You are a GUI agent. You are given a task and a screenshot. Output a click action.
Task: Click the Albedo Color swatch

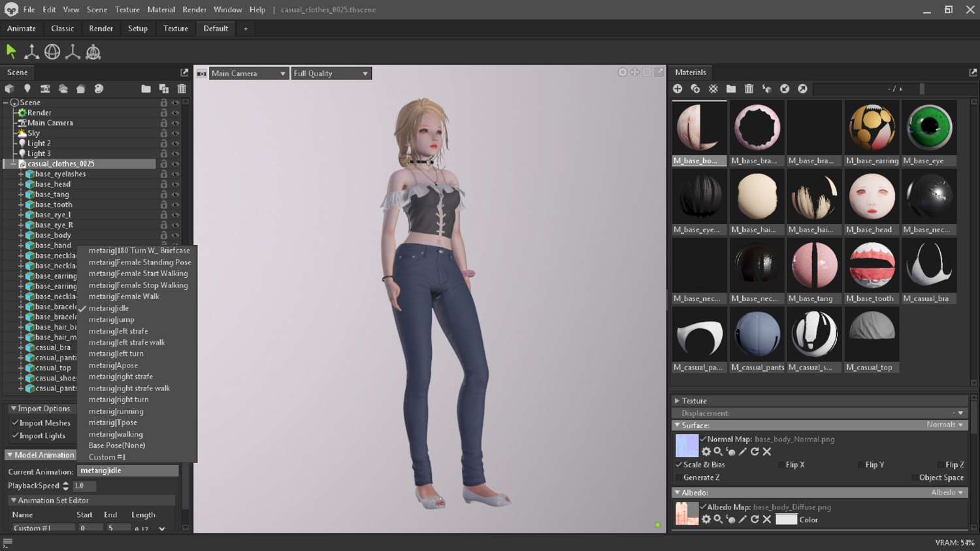(786, 520)
